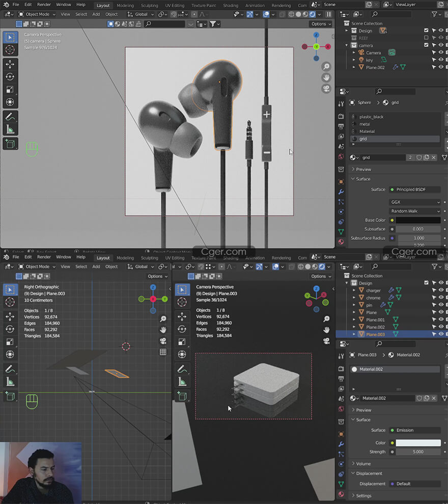The image size is (448, 504).
Task: Open World properties tab in earphones window
Action: [341, 156]
